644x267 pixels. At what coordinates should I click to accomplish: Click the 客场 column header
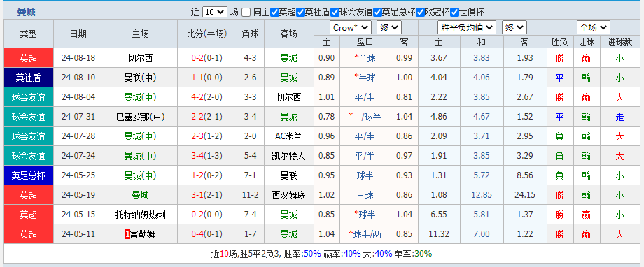point(288,34)
